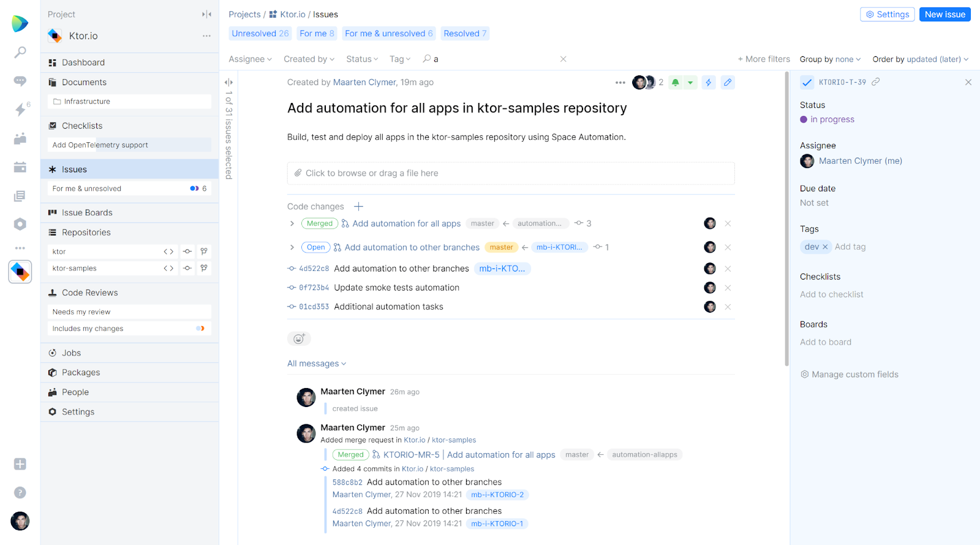
Task: Select For me & unresolved 6 tab
Action: 389,33
